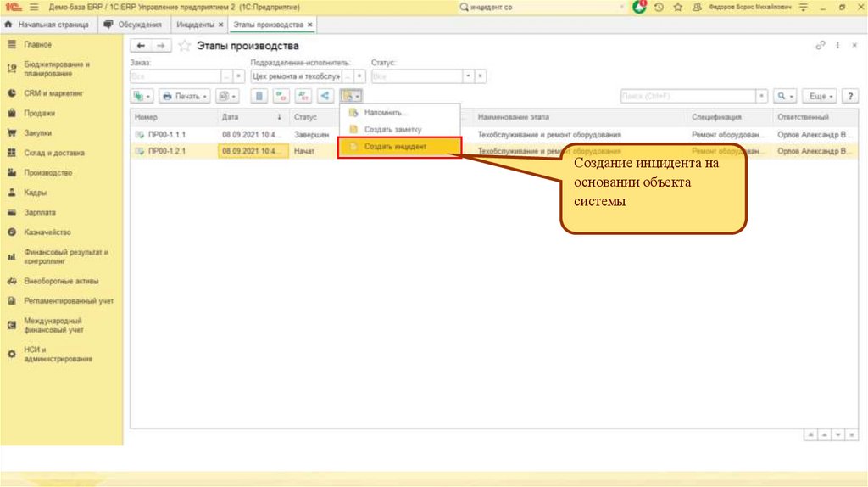Click the share icon in list toolbar
The height and width of the screenshot is (487, 868).
pos(325,97)
